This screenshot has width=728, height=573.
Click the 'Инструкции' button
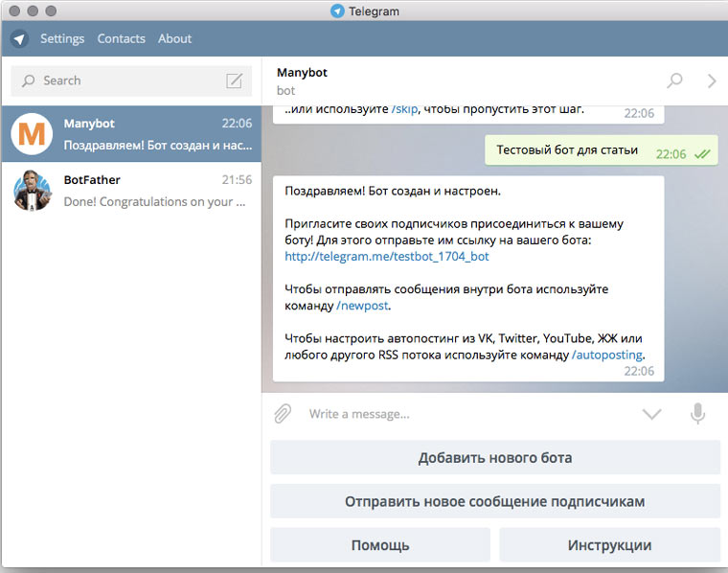(x=609, y=544)
